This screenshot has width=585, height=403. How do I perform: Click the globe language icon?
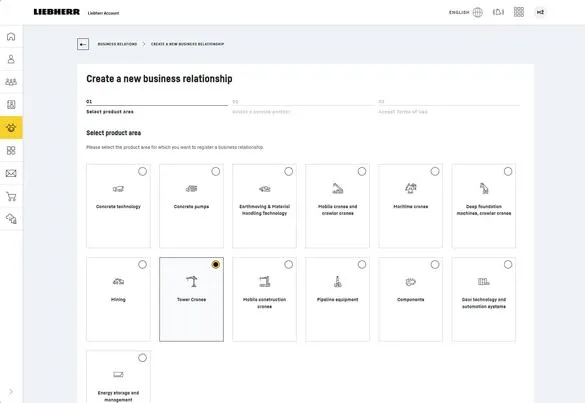point(478,12)
